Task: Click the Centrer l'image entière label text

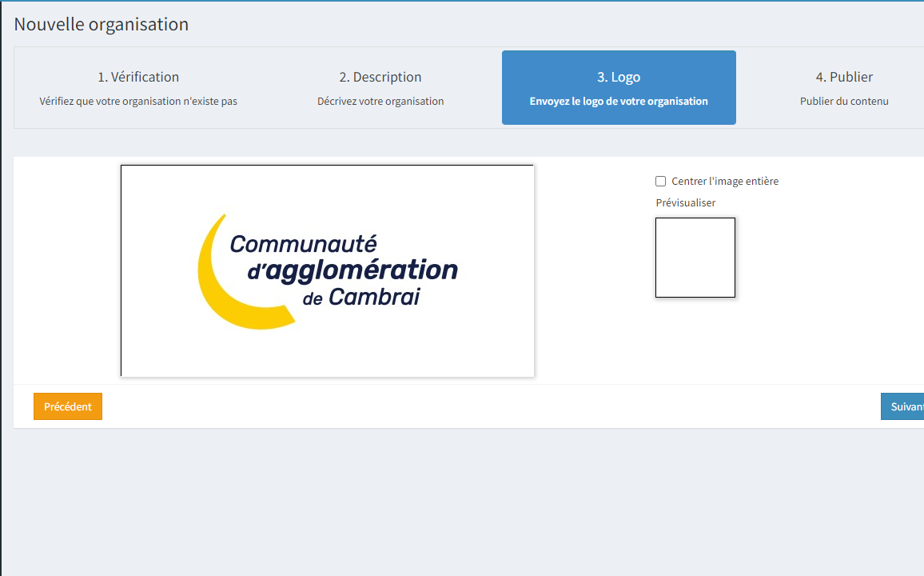Action: 725,182
